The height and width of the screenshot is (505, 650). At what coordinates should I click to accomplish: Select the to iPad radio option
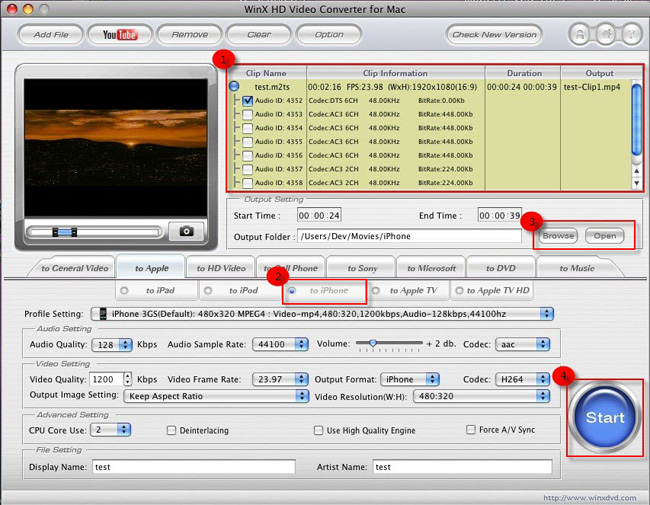point(124,291)
